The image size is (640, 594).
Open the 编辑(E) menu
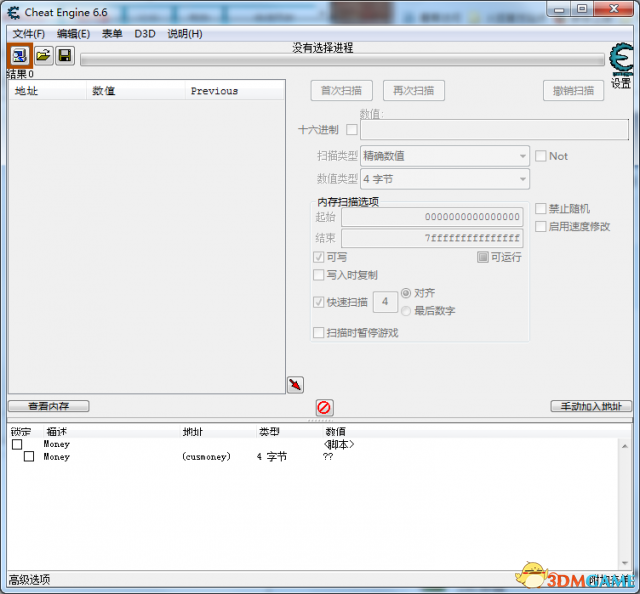tap(73, 34)
